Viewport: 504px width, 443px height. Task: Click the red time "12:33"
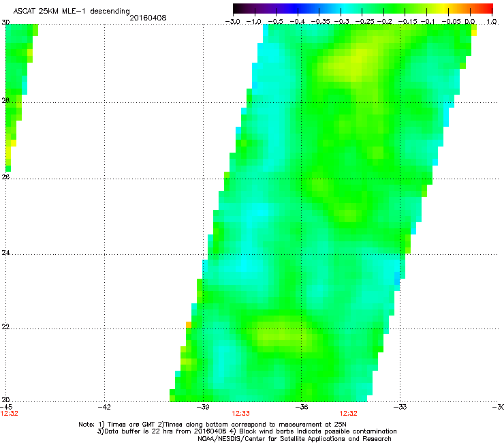click(240, 414)
